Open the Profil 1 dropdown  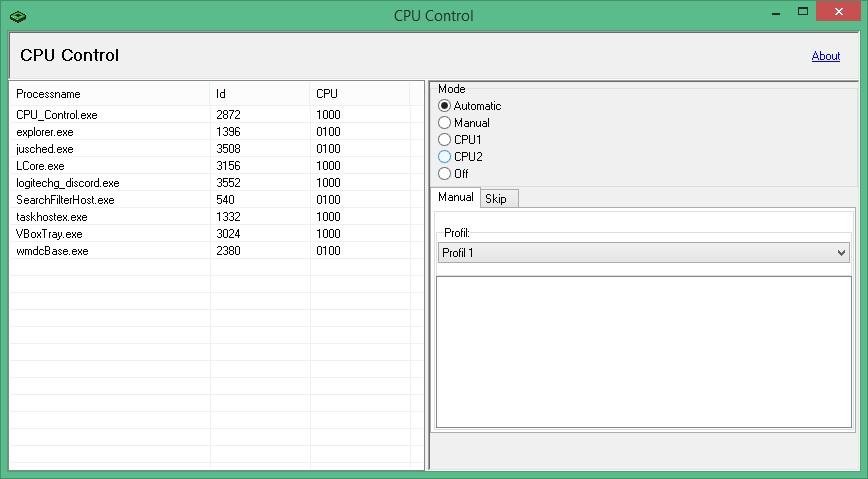click(x=644, y=253)
